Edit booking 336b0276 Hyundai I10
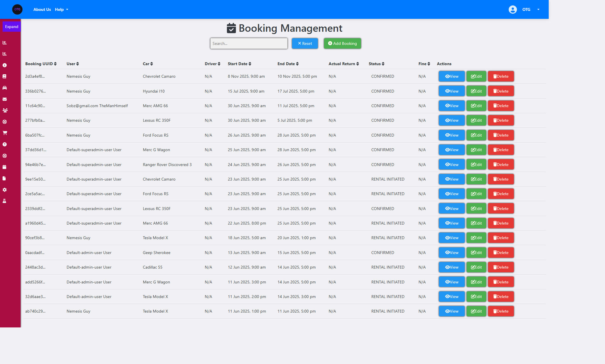Image resolution: width=605 pixels, height=364 pixels. pyautogui.click(x=476, y=91)
